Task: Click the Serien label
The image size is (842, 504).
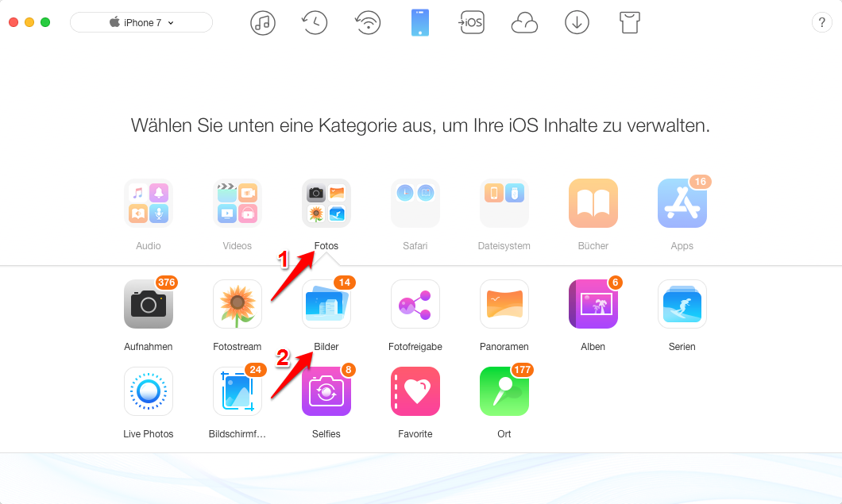Action: tap(682, 347)
